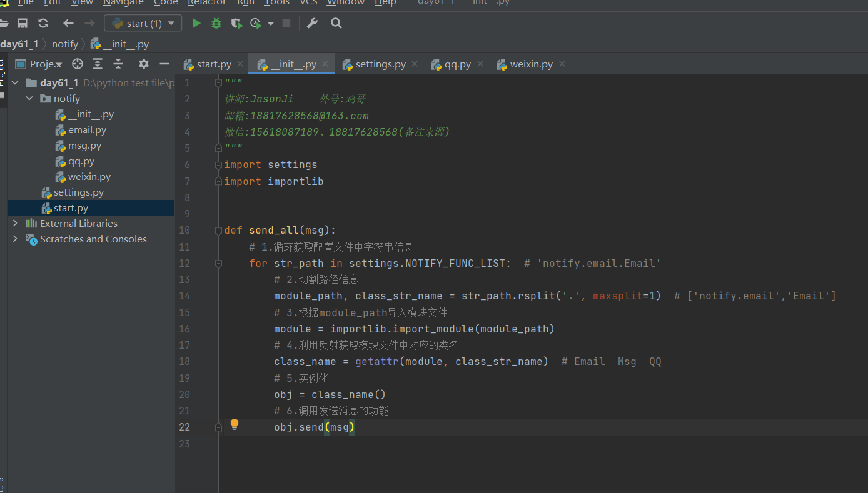Switch to the settings.py editor tab
868x493 pixels.
380,64
